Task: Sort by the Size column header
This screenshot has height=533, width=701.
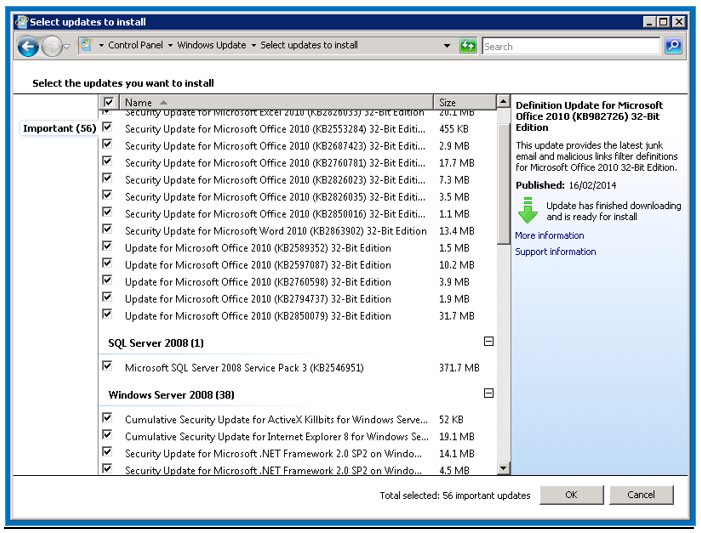Action: pyautogui.click(x=465, y=102)
